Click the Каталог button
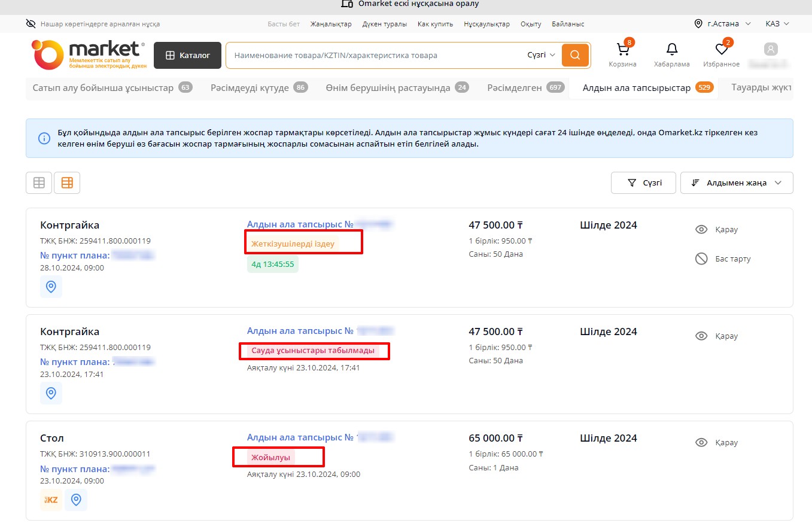 point(187,55)
